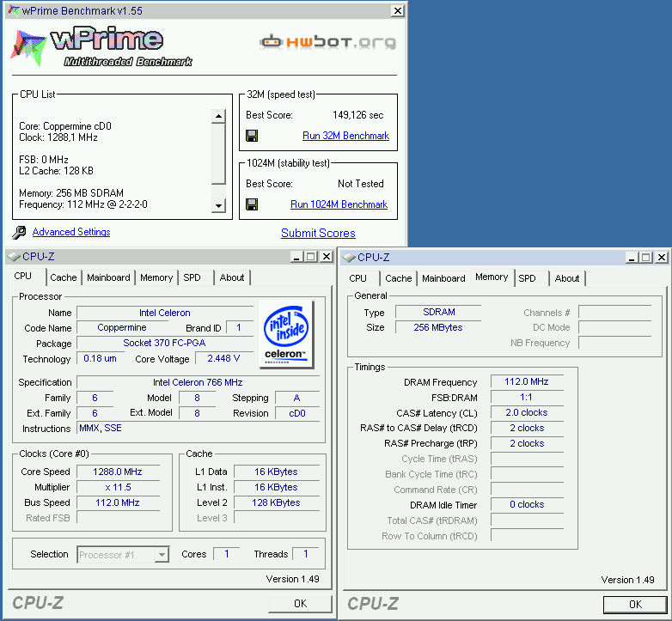Click the CPU List scrollbar thumb

(x=218, y=154)
